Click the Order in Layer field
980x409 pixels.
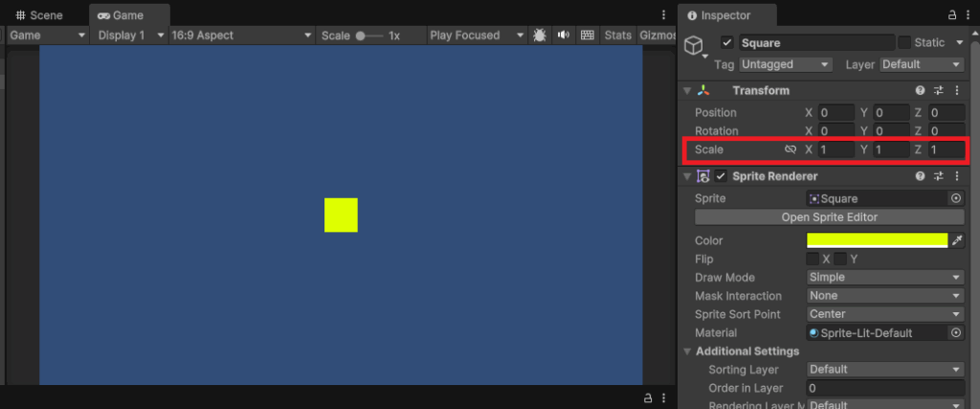tap(885, 388)
